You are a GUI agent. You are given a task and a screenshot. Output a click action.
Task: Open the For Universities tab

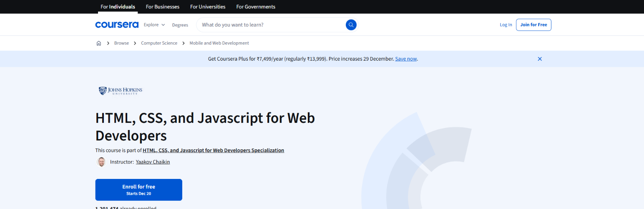208,7
